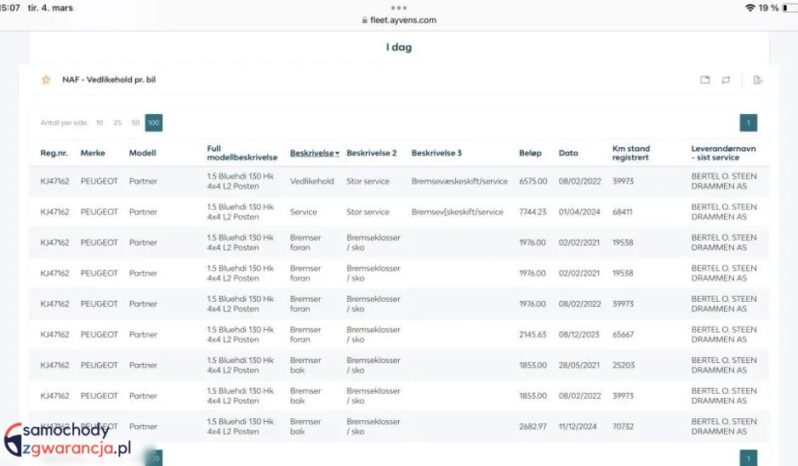The height and width of the screenshot is (466, 798).
Task: Click Bremseklosser / sko in the 65667 row
Action: [373, 334]
